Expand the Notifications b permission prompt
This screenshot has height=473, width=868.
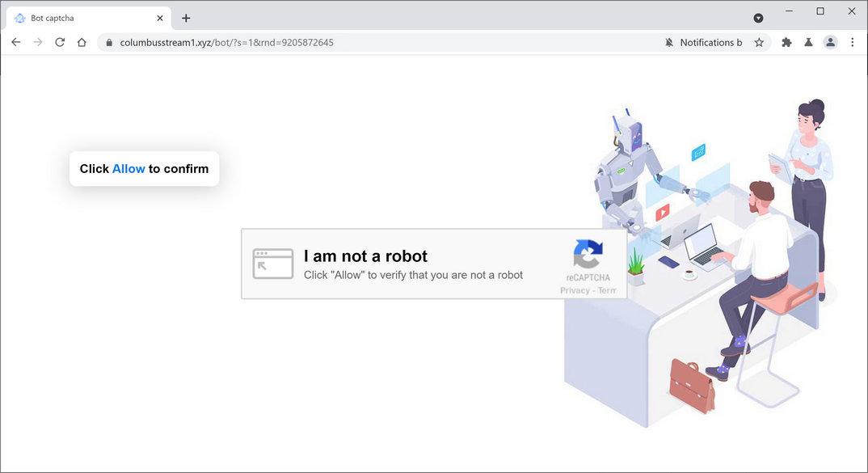click(x=711, y=42)
